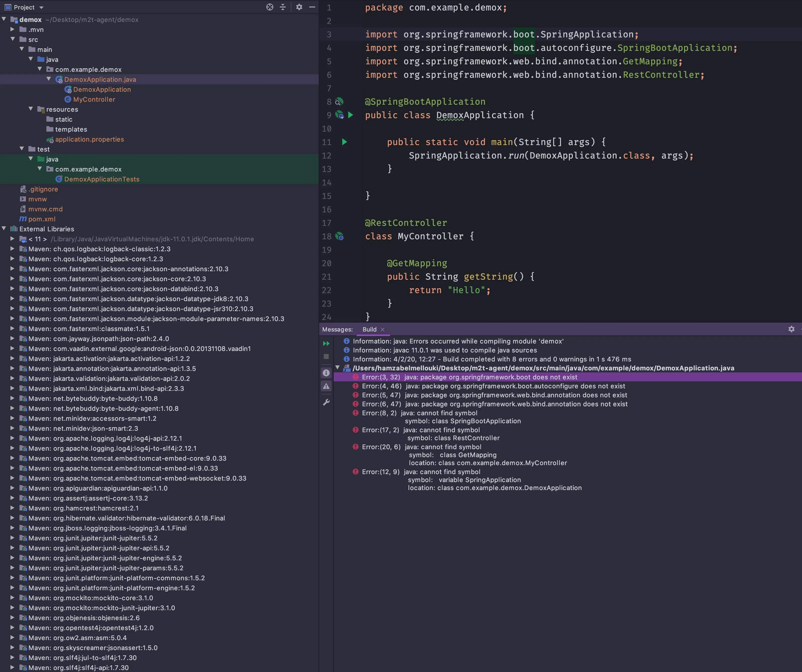Viewport: 802px width, 672px height.
Task: Collapse External Libraries node
Action: click(x=4, y=228)
